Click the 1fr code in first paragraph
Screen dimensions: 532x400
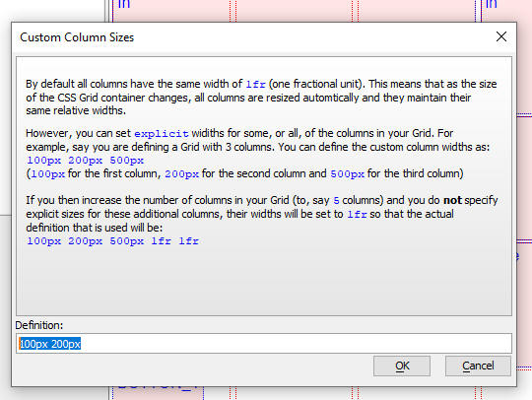pyautogui.click(x=255, y=84)
